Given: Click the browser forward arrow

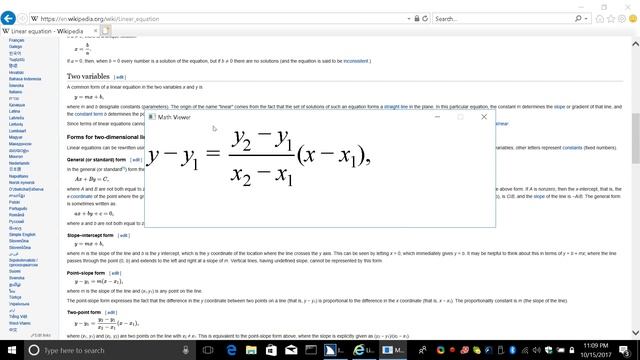Looking at the screenshot, I should tap(22, 19).
